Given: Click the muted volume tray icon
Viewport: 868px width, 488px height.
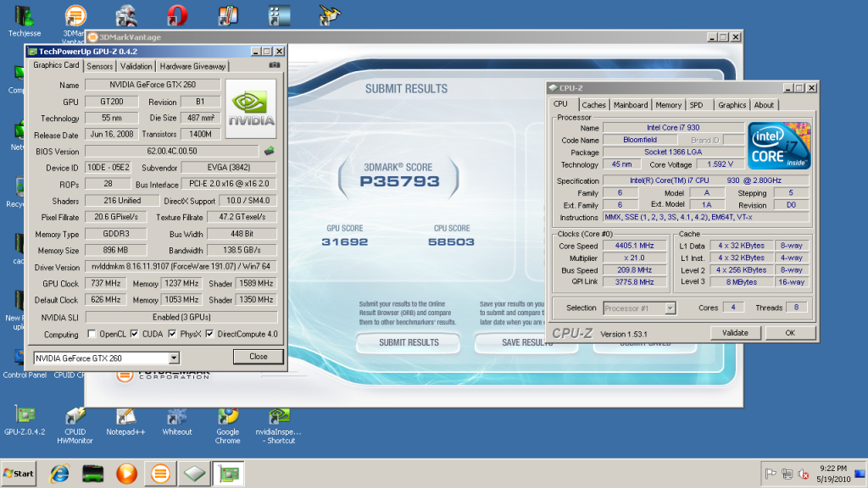Looking at the screenshot, I should coord(804,474).
